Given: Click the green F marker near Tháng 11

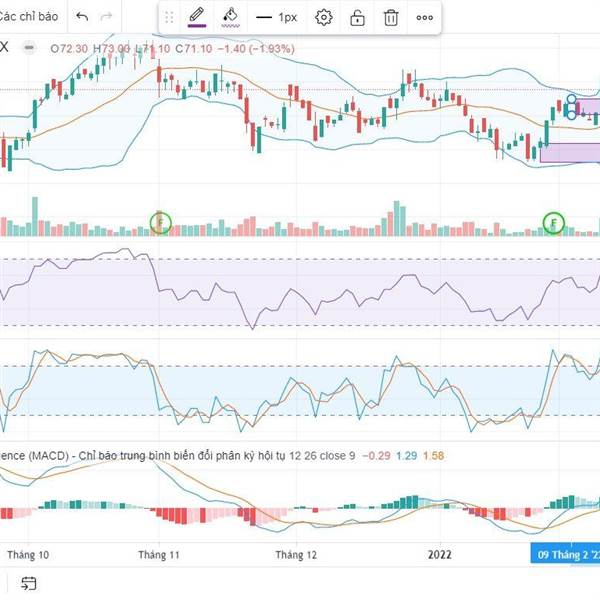Looking at the screenshot, I should click(160, 222).
